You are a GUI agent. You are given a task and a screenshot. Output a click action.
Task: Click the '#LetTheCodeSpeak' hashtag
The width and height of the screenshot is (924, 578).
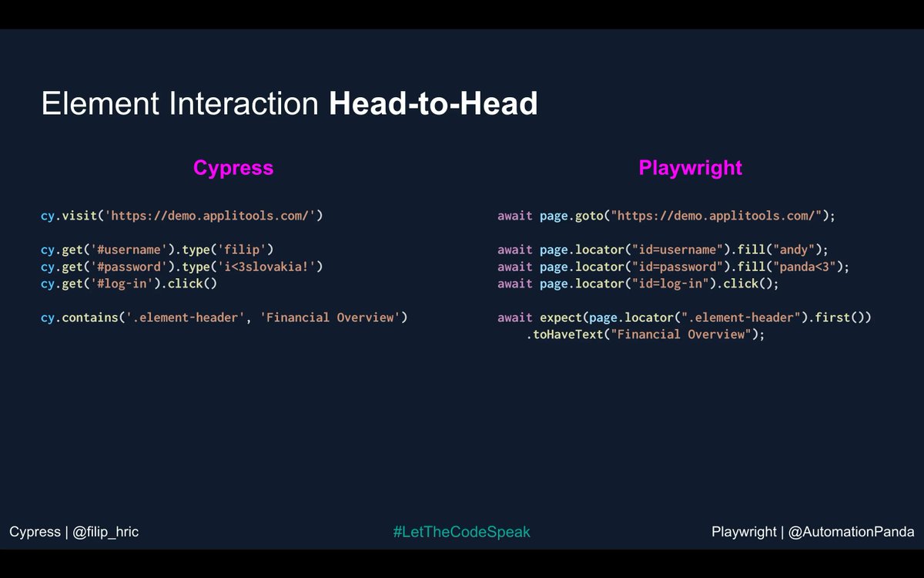[x=461, y=532]
